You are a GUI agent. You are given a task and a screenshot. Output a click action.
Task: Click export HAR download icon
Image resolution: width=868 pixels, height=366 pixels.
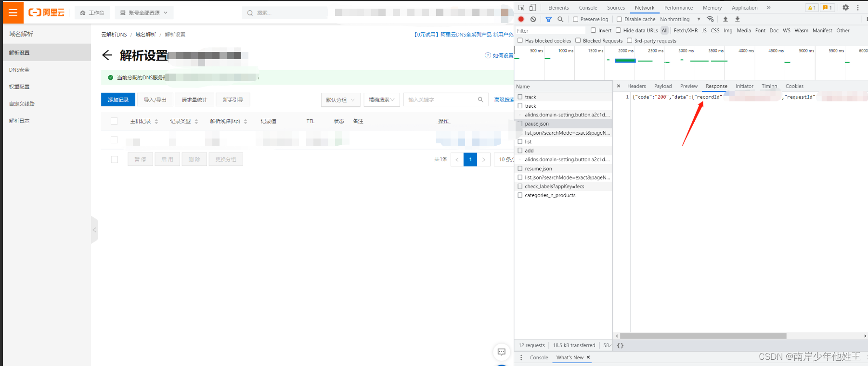click(737, 19)
